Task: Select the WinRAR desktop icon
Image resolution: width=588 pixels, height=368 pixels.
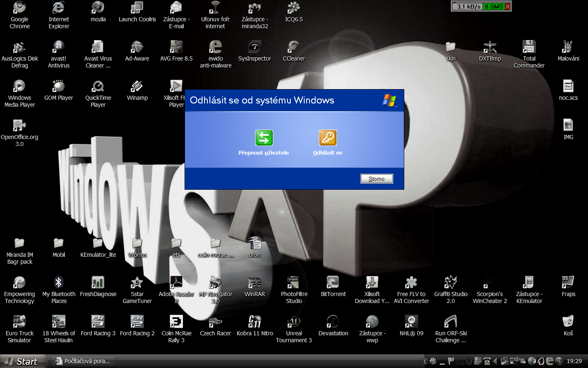Action: click(x=255, y=283)
